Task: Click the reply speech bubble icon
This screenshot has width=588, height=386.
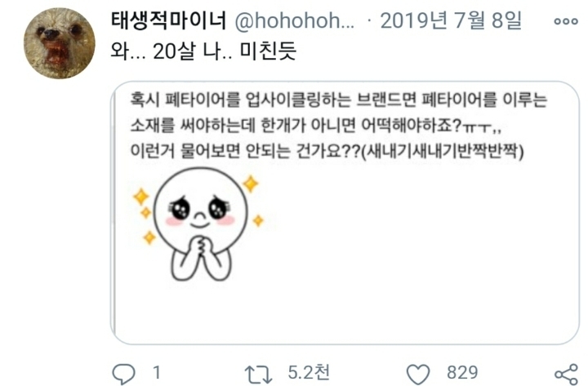Action: click(x=124, y=374)
